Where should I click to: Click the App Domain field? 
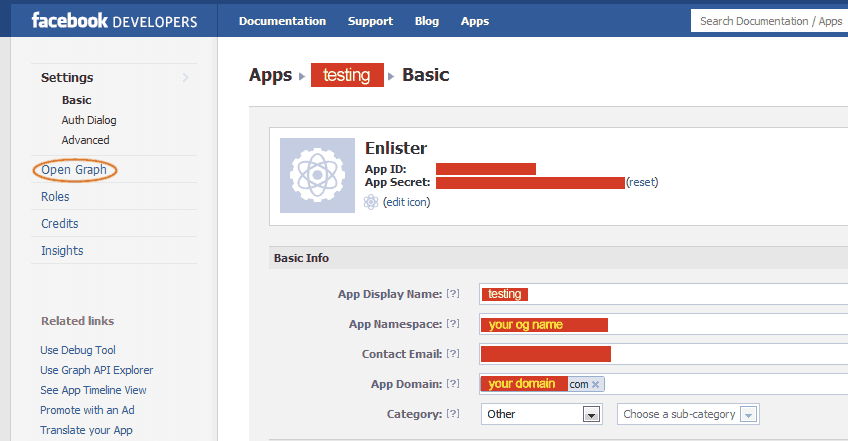click(664, 384)
